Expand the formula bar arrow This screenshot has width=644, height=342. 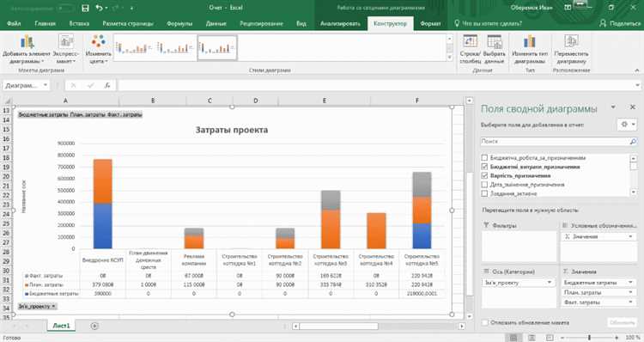coord(637,85)
